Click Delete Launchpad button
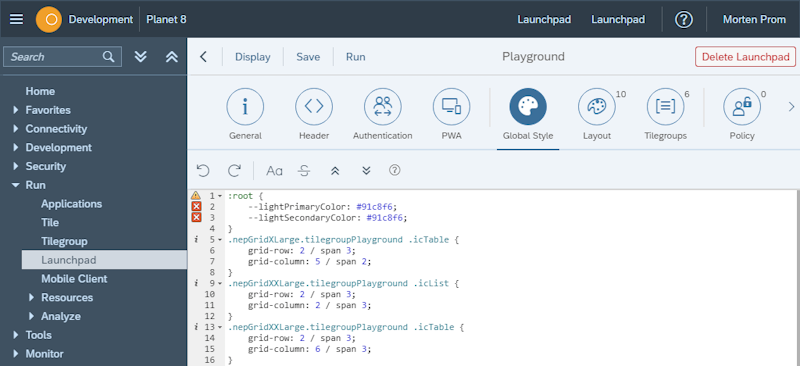This screenshot has height=366, width=800. point(745,57)
